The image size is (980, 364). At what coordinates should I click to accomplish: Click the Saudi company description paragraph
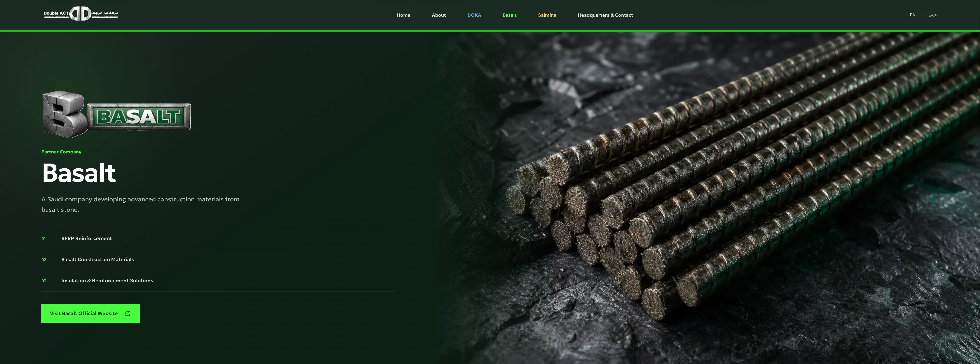pyautogui.click(x=140, y=204)
